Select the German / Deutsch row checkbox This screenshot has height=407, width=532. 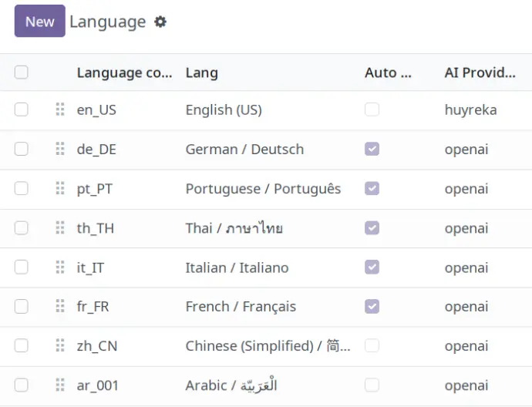click(x=22, y=149)
